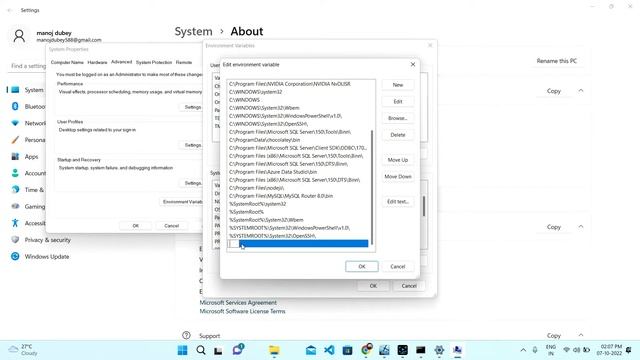Click the Browse... button
The width and height of the screenshot is (640, 360).
tap(398, 118)
